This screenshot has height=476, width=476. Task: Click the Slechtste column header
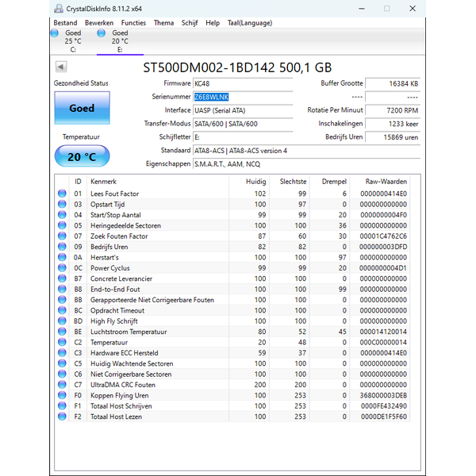290,182
